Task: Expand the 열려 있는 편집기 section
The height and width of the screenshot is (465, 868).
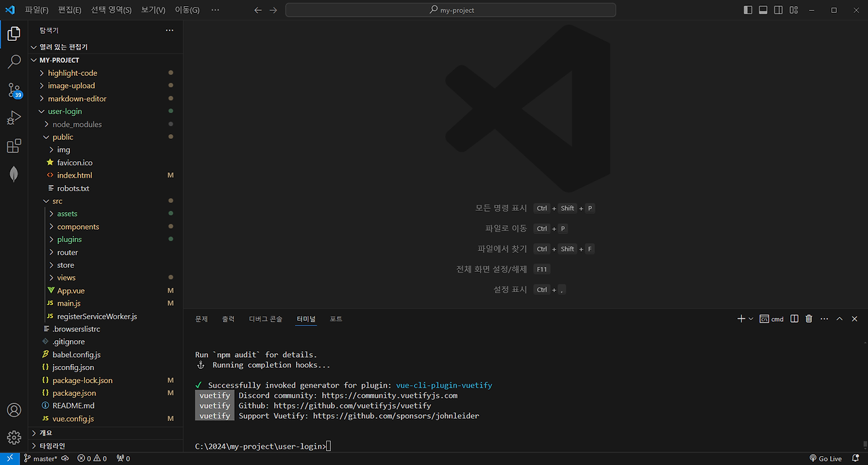Action: [105, 47]
